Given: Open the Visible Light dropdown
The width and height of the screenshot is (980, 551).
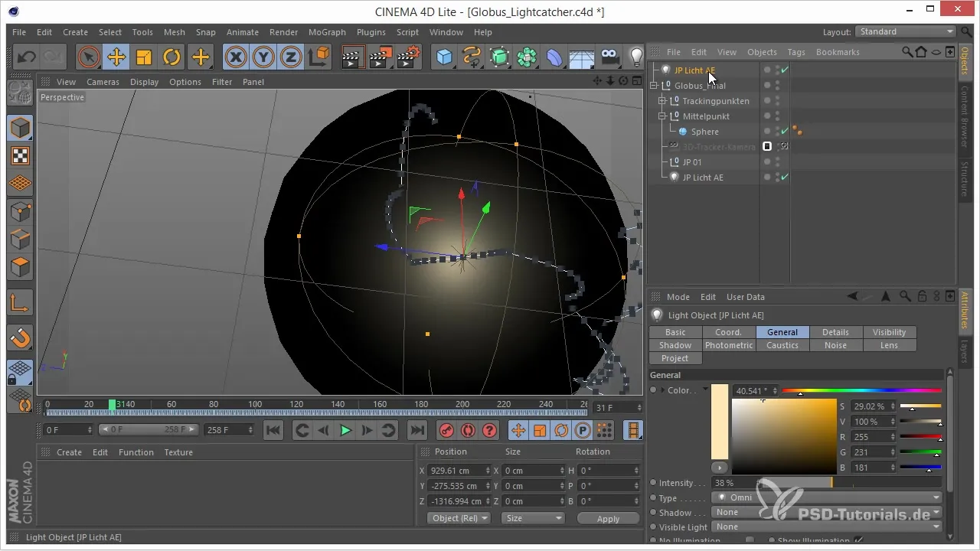Looking at the screenshot, I should pos(827,527).
